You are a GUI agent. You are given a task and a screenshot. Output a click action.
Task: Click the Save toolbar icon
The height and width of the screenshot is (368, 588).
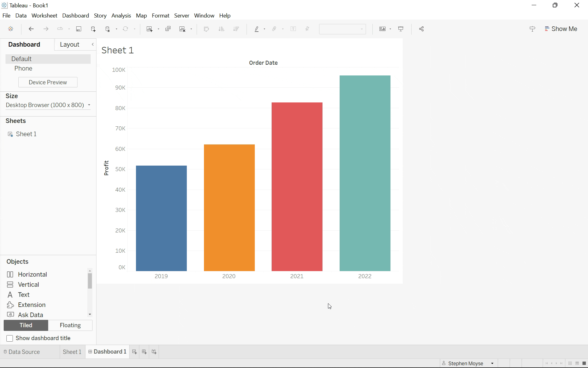pyautogui.click(x=79, y=29)
